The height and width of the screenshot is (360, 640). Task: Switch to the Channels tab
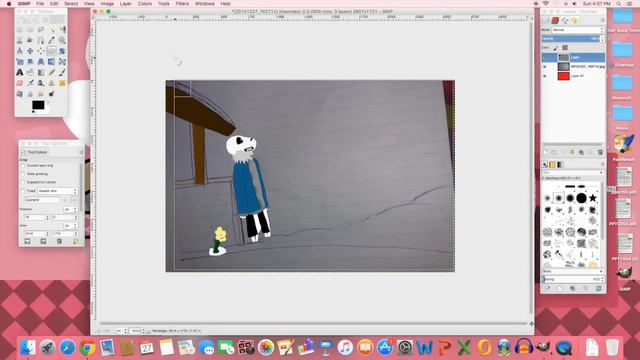[555, 20]
